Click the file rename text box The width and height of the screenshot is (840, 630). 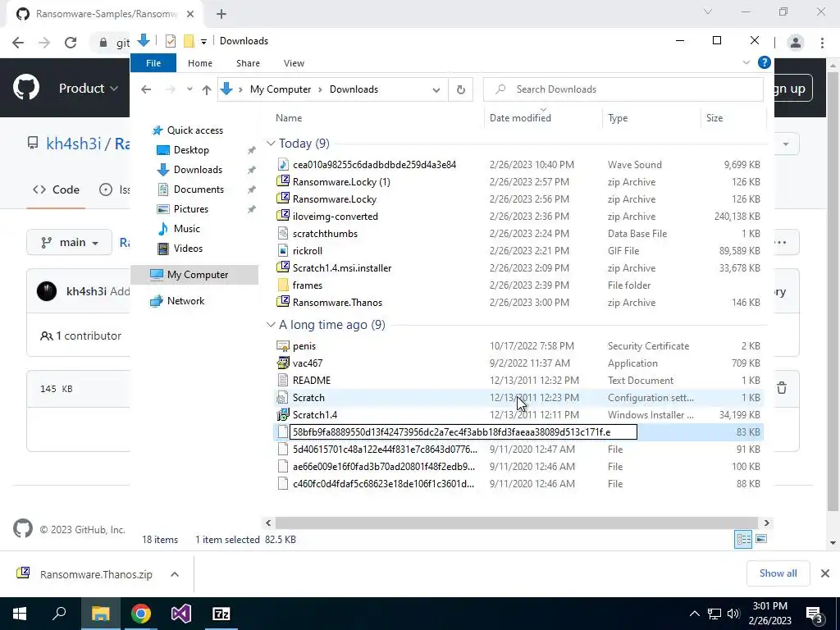(463, 431)
